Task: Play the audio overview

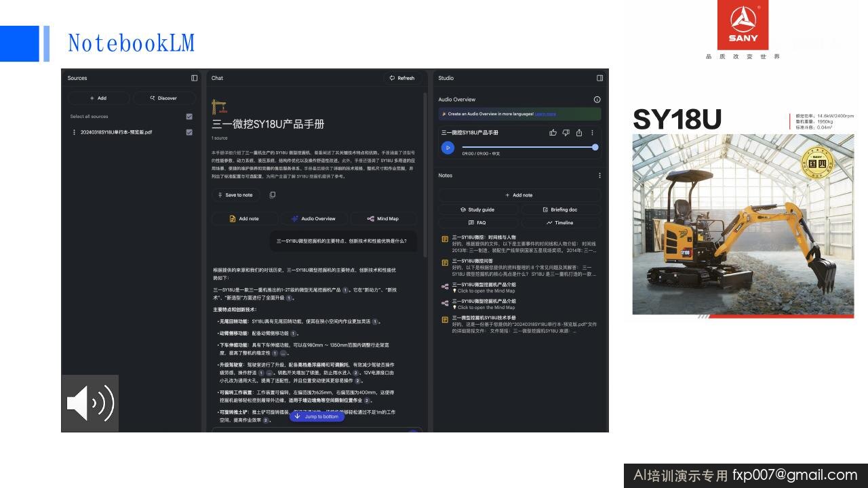Action: click(x=448, y=147)
